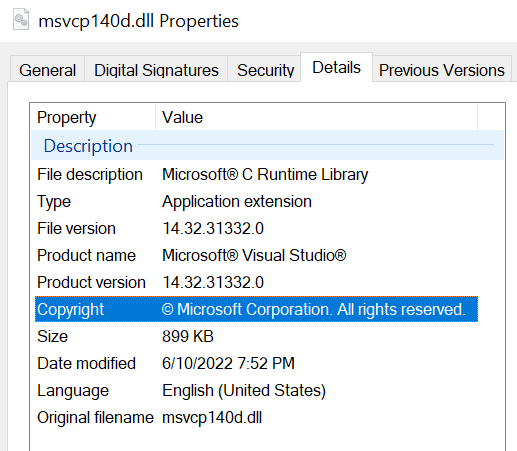Open the Digital Signatures tab
The height and width of the screenshot is (451, 517).
click(x=156, y=69)
